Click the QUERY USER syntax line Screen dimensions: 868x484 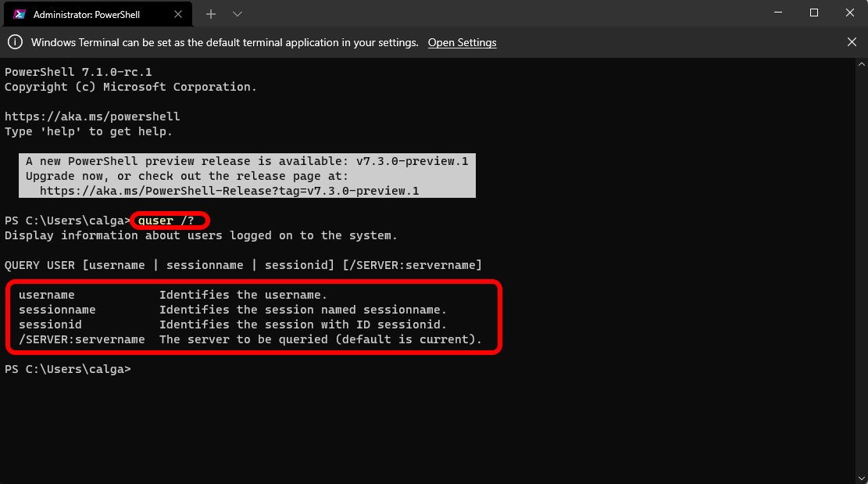tap(242, 264)
